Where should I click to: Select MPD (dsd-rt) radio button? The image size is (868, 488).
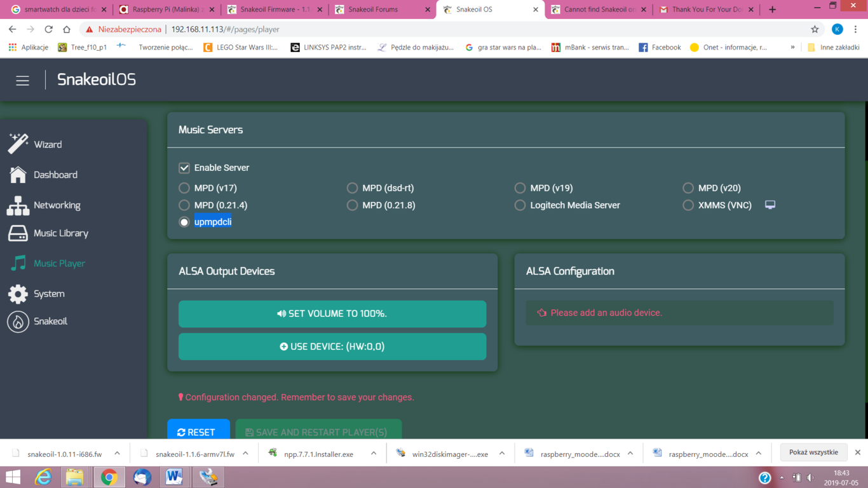click(352, 188)
